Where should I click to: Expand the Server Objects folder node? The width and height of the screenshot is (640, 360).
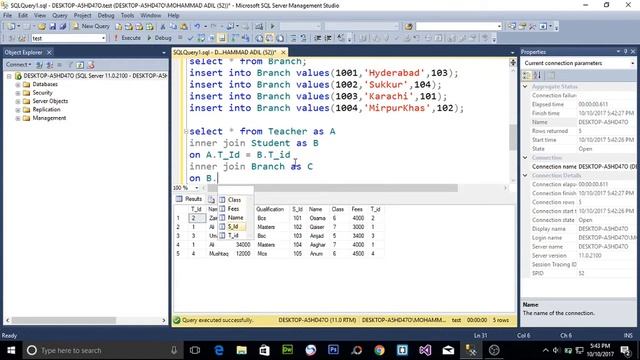[x=18, y=101]
